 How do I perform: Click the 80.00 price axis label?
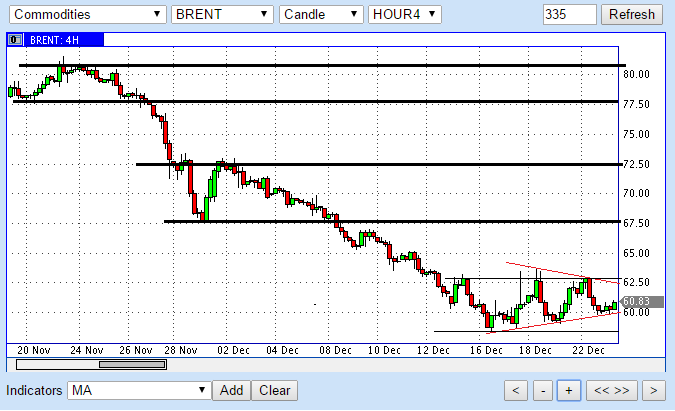(x=636, y=74)
